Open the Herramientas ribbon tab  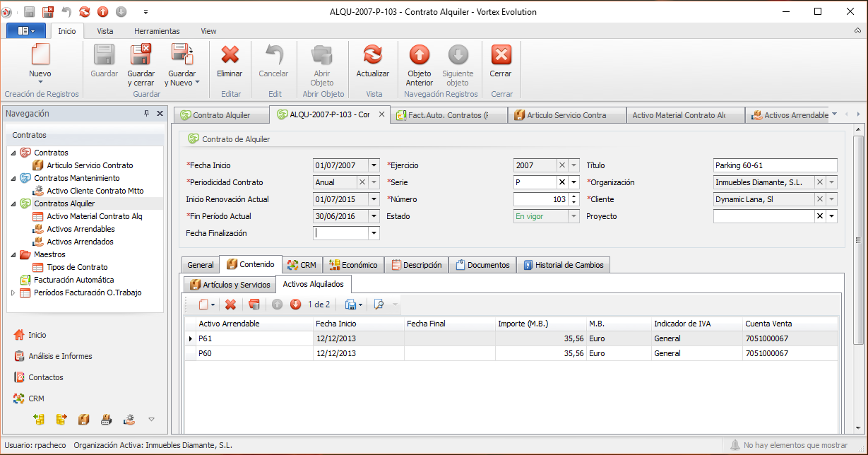point(157,31)
